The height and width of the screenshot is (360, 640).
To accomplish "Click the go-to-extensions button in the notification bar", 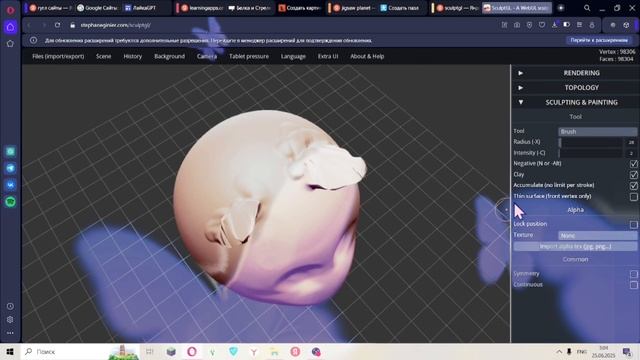I will (599, 40).
